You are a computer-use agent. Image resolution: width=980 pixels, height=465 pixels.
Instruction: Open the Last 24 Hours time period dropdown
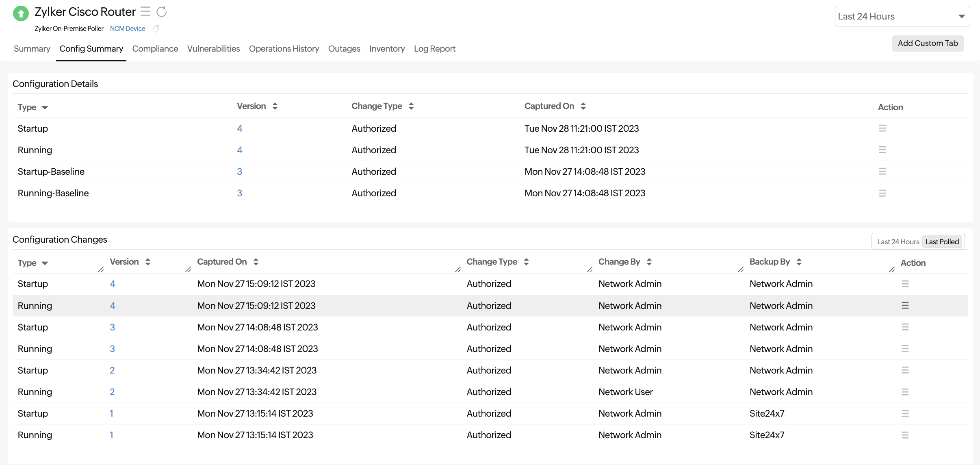[x=902, y=16]
